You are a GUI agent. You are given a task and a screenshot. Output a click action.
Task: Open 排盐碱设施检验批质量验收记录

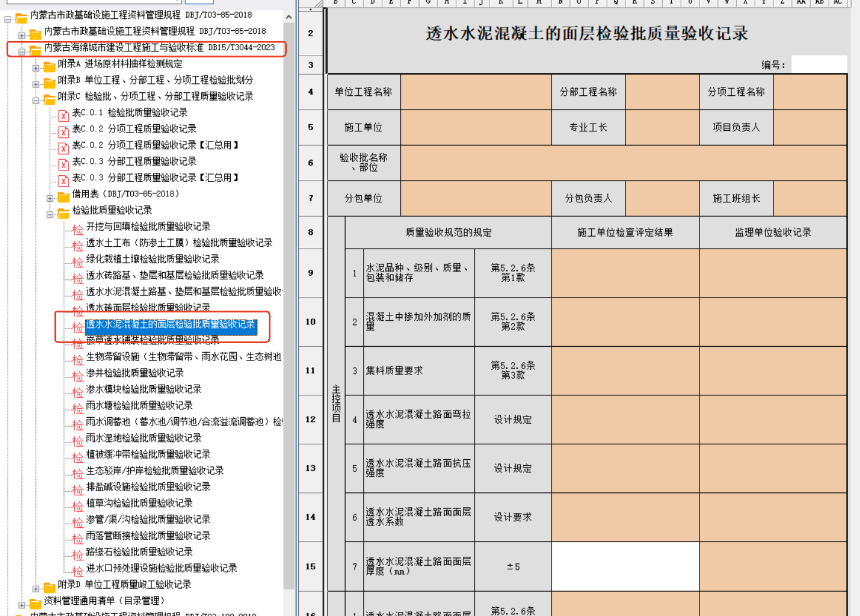coord(149,486)
